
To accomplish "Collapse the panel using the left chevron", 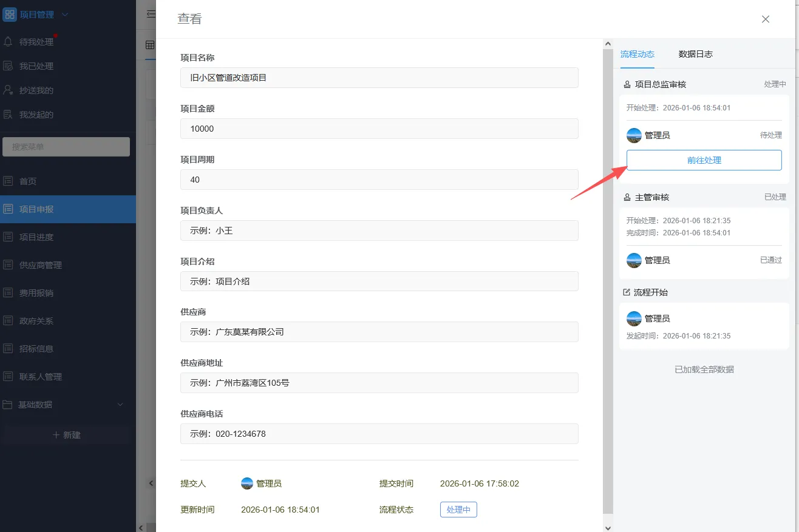I will (x=151, y=483).
